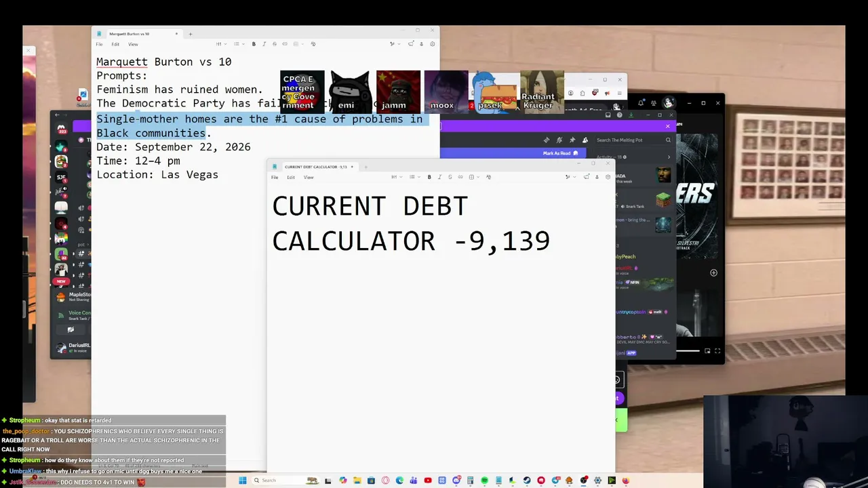This screenshot has width=868, height=488.
Task: Open settings gear in Debt Calculator notepad
Action: click(608, 177)
